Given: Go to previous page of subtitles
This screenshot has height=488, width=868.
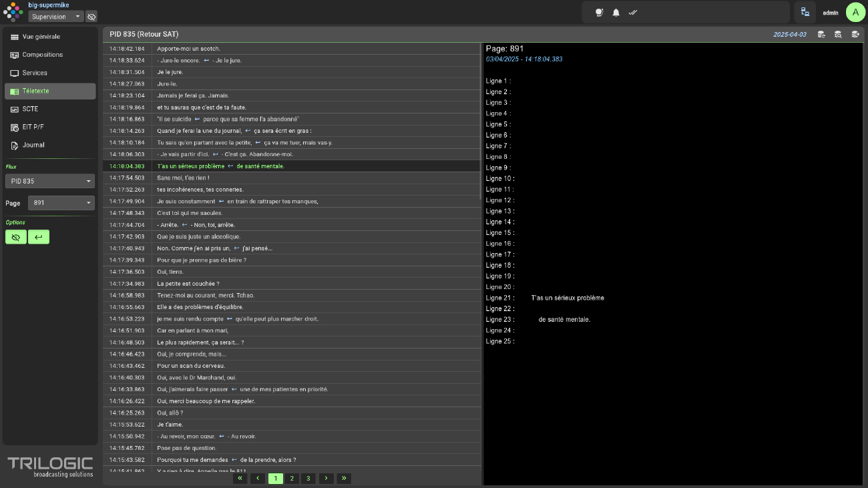Looking at the screenshot, I should pyautogui.click(x=258, y=478).
